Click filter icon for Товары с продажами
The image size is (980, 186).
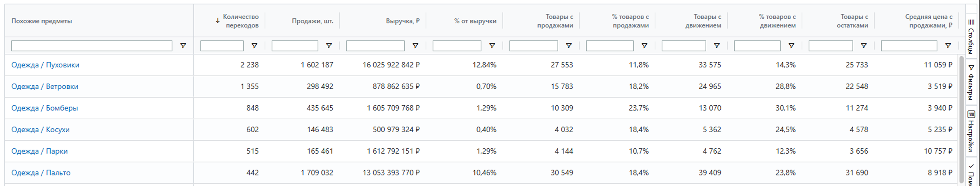pyautogui.click(x=568, y=46)
